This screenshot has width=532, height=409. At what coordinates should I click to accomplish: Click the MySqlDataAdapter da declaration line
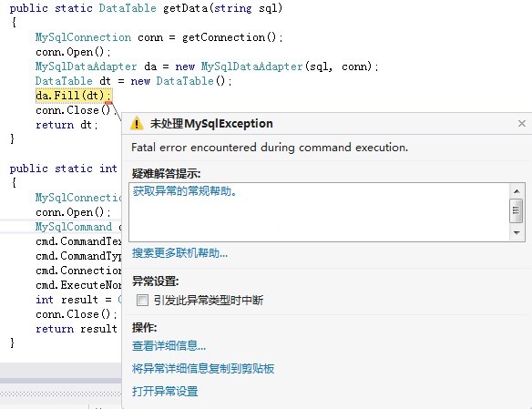click(207, 66)
